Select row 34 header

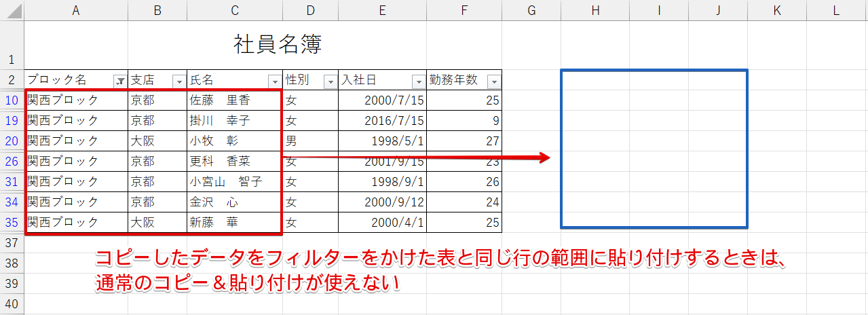coord(12,202)
